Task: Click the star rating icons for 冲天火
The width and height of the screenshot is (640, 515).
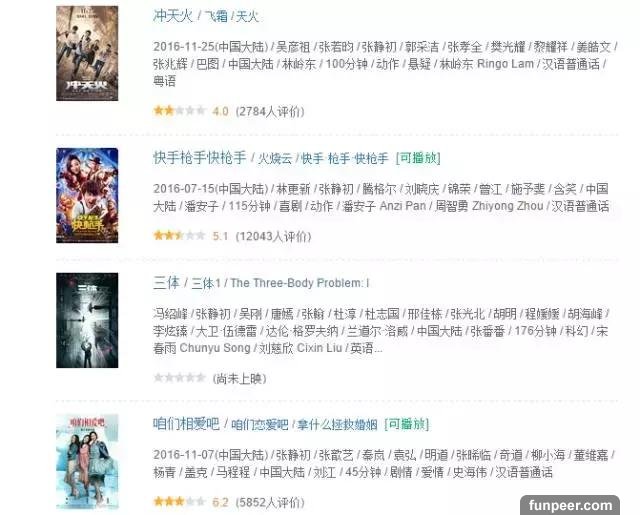Action: click(179, 111)
